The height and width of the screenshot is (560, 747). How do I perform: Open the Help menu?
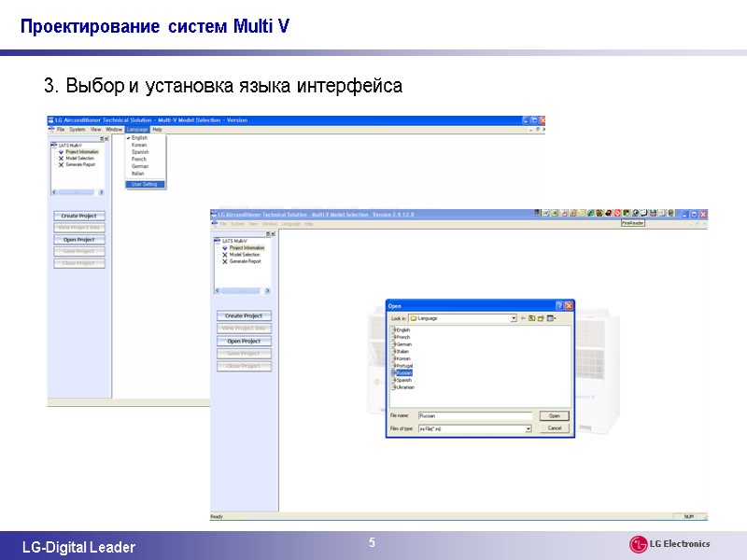(x=156, y=129)
